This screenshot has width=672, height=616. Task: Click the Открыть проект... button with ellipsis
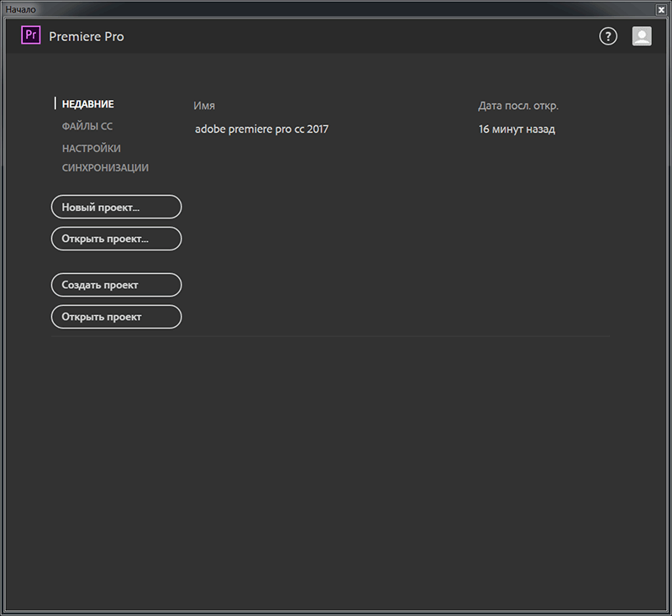coord(117,239)
